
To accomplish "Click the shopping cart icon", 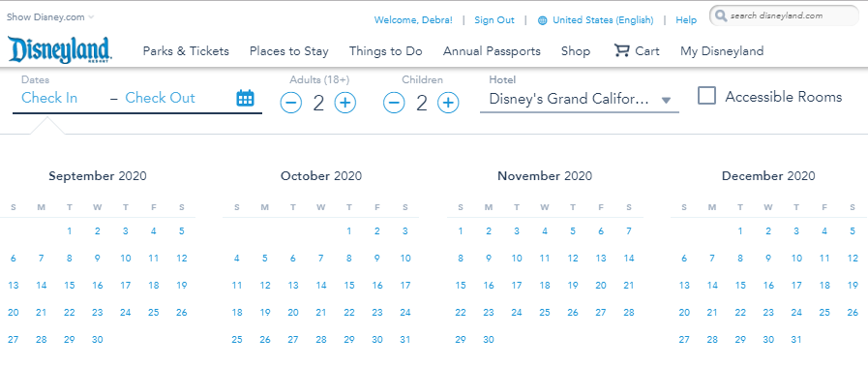I will (621, 51).
